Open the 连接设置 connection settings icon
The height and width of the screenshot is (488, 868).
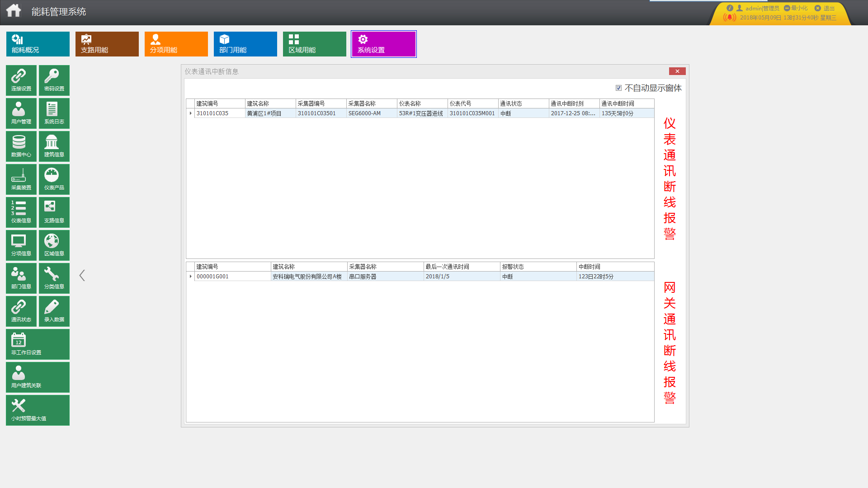(x=21, y=80)
